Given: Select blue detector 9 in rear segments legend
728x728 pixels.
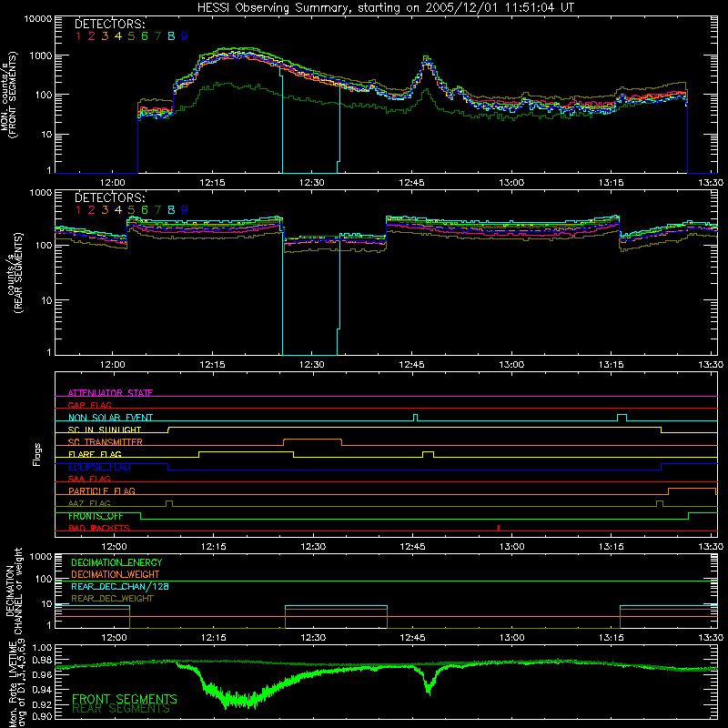Looking at the screenshot, I should 185,210.
